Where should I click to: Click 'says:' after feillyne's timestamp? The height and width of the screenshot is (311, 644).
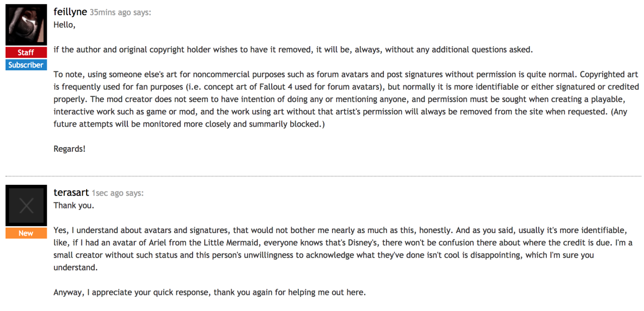tap(142, 13)
